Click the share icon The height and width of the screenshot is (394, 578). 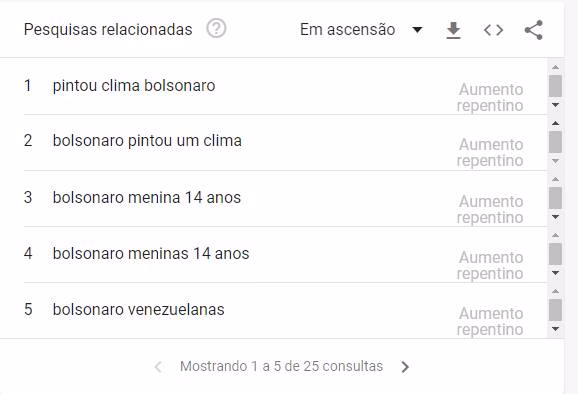click(534, 30)
